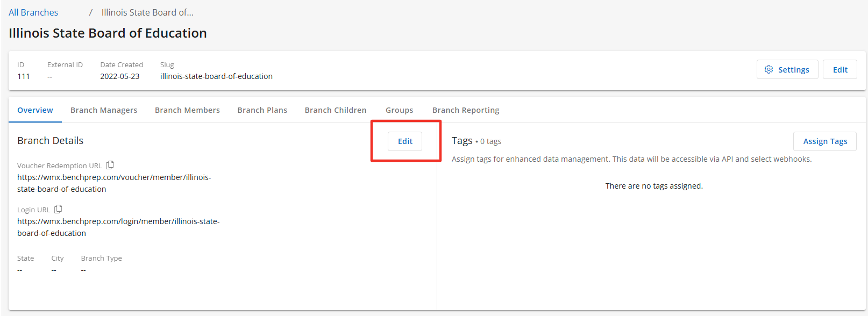Viewport: 868px width, 316px height.
Task: Click the login URL text
Action: point(118,227)
